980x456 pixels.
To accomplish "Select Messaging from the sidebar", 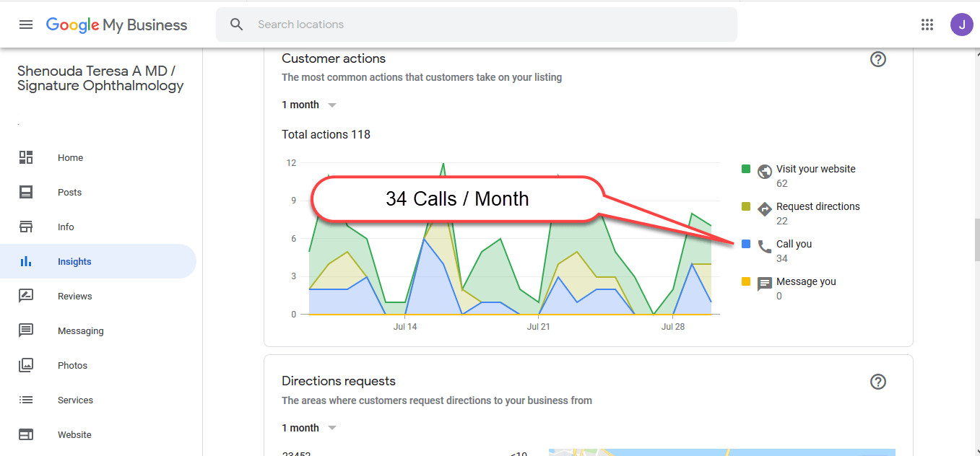I will (x=80, y=331).
